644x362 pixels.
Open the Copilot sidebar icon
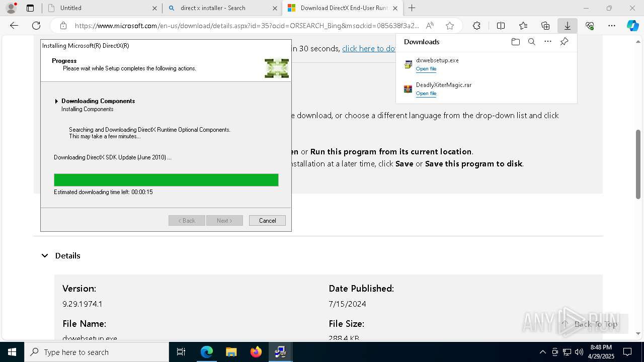(632, 26)
